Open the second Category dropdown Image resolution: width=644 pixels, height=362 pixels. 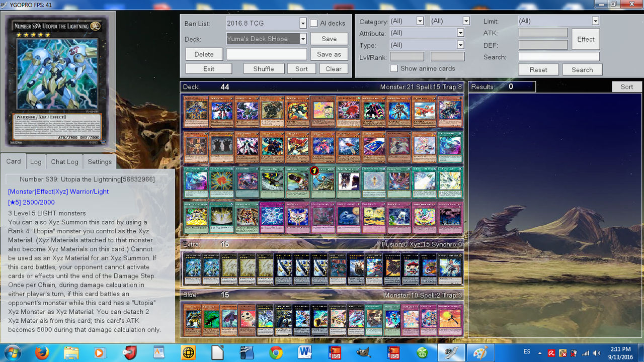[466, 21]
